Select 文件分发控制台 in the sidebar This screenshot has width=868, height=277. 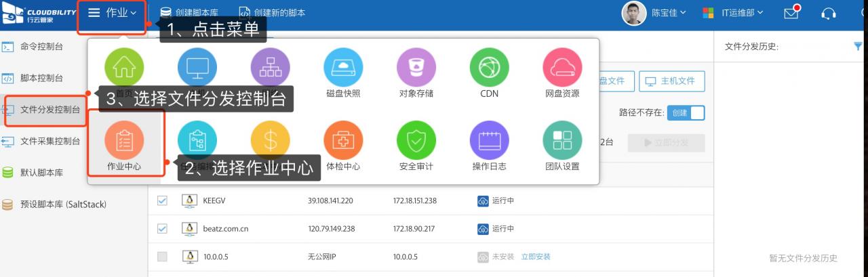50,110
